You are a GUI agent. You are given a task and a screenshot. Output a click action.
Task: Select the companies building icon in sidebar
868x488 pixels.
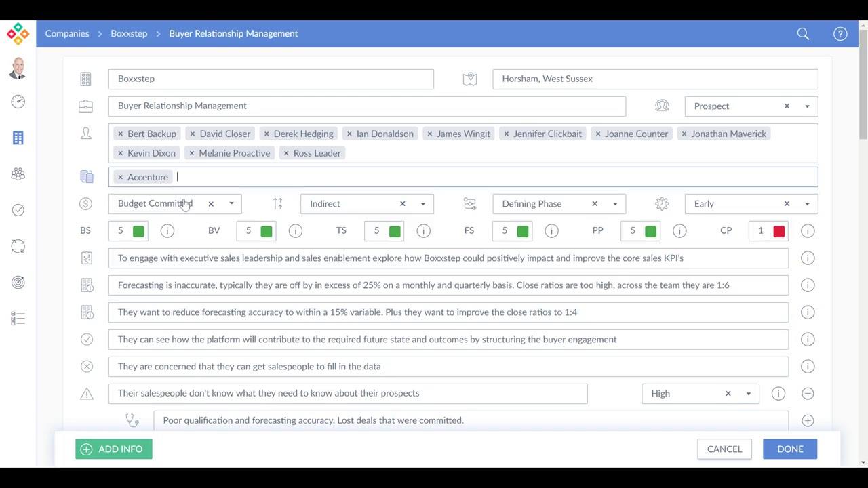tap(18, 138)
